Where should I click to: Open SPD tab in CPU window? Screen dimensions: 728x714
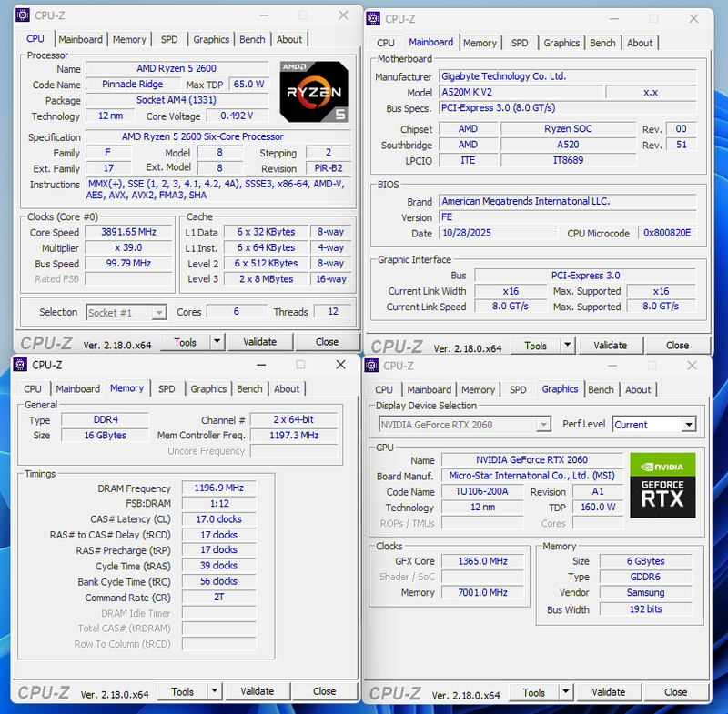pos(169,39)
